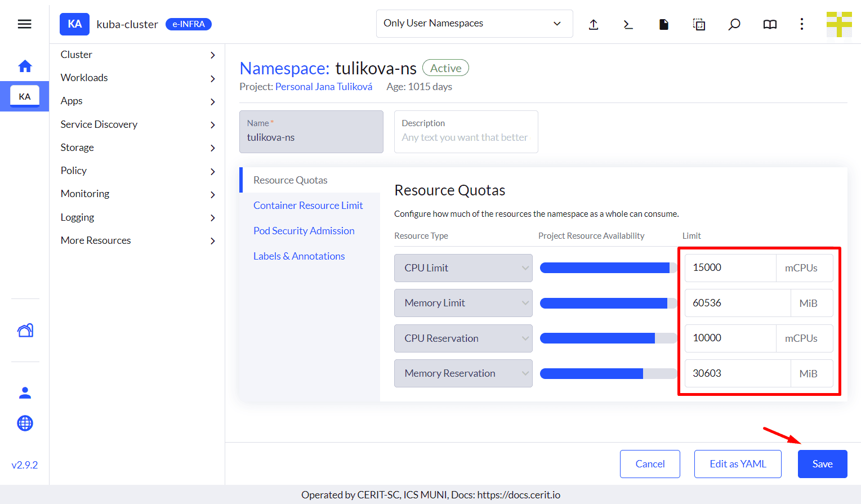Click the Memory Limit value input field
Screen dimensions: 861x504
[x=738, y=303]
